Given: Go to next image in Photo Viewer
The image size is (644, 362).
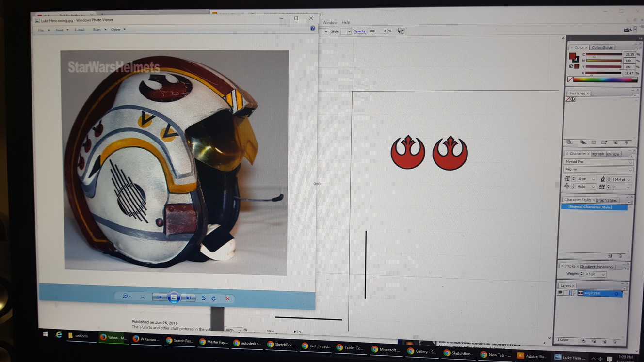Looking at the screenshot, I should (x=188, y=298).
